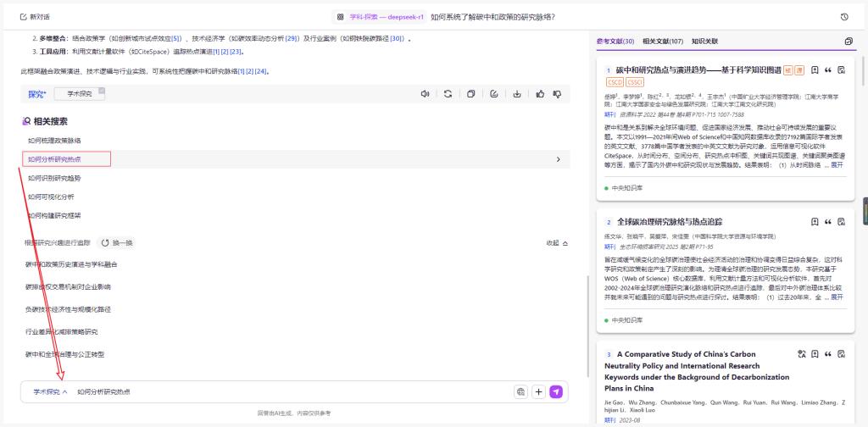Switch to the 参考文献(30) tab
Viewport: 868px width, 427px height.
click(x=615, y=42)
